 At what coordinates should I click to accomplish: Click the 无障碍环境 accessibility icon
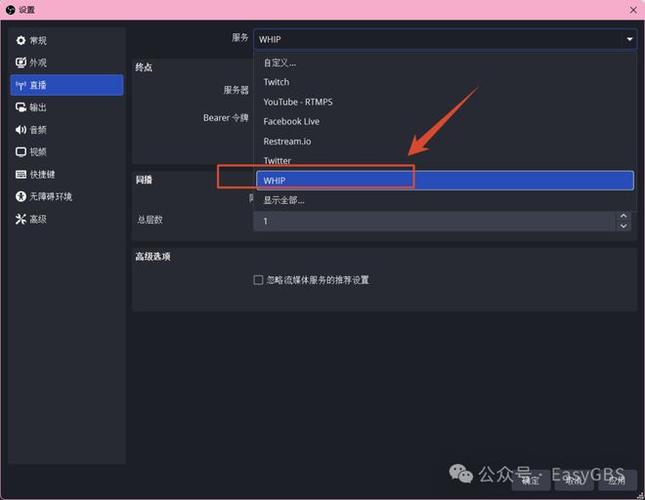21,197
